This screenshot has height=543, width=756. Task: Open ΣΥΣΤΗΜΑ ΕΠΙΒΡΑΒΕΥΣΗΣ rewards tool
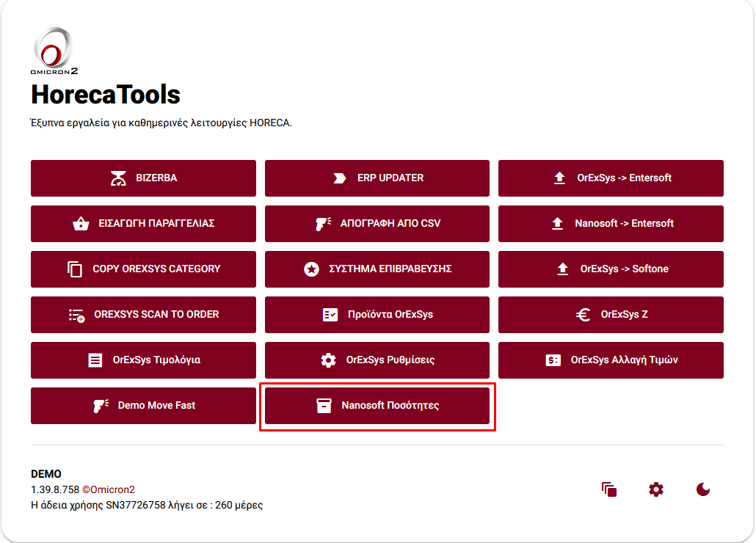tap(377, 269)
